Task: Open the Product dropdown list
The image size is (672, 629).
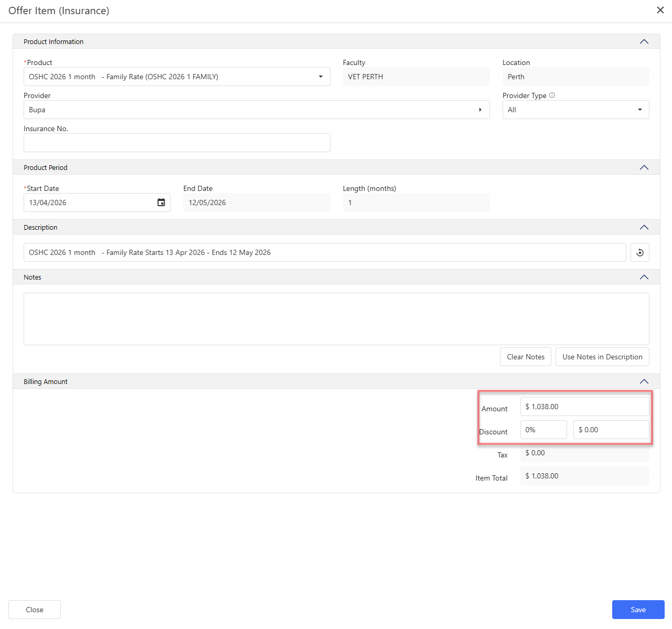Action: 321,77
